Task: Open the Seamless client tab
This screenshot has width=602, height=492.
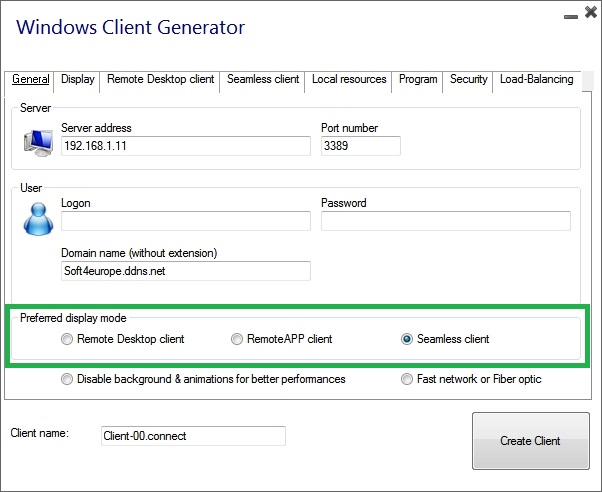Action: [x=263, y=79]
